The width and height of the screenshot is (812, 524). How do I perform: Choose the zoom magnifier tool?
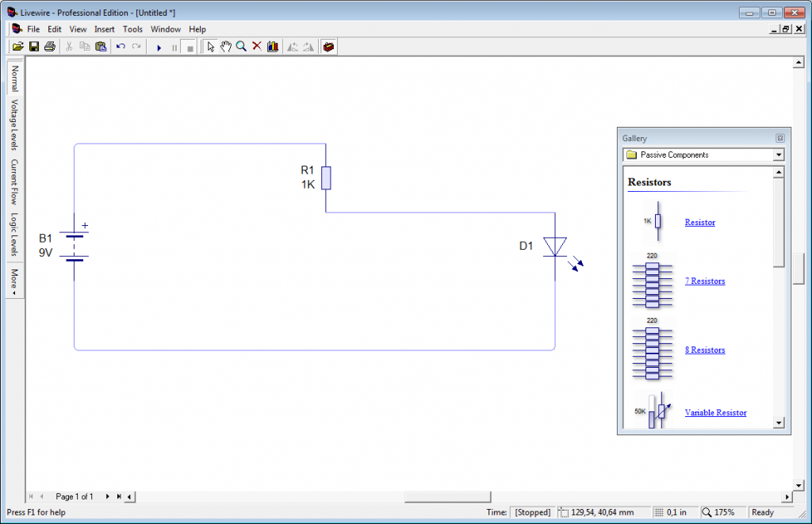241,46
